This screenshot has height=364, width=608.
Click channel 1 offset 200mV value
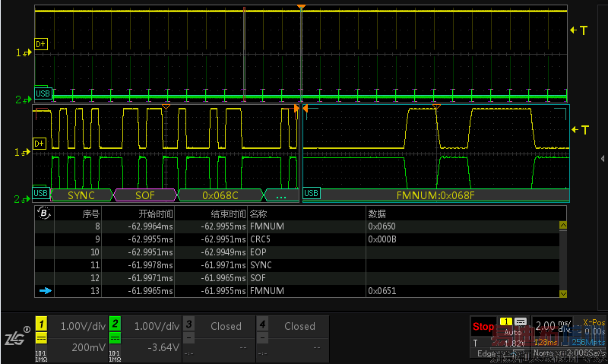coord(88,347)
